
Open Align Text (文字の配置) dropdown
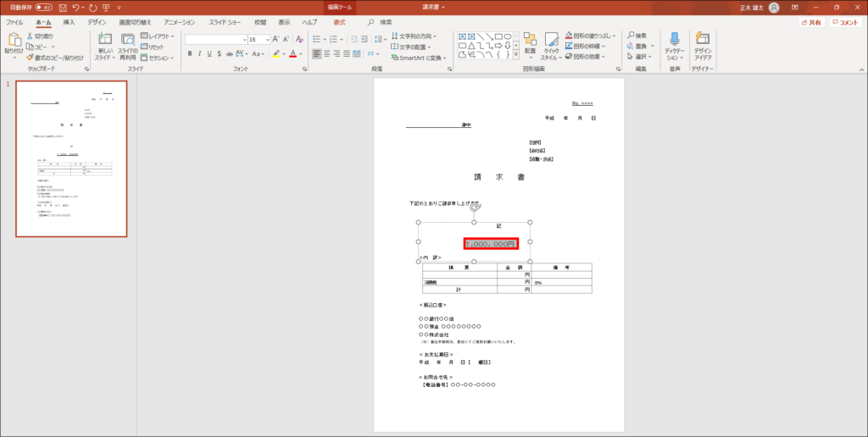pos(410,47)
